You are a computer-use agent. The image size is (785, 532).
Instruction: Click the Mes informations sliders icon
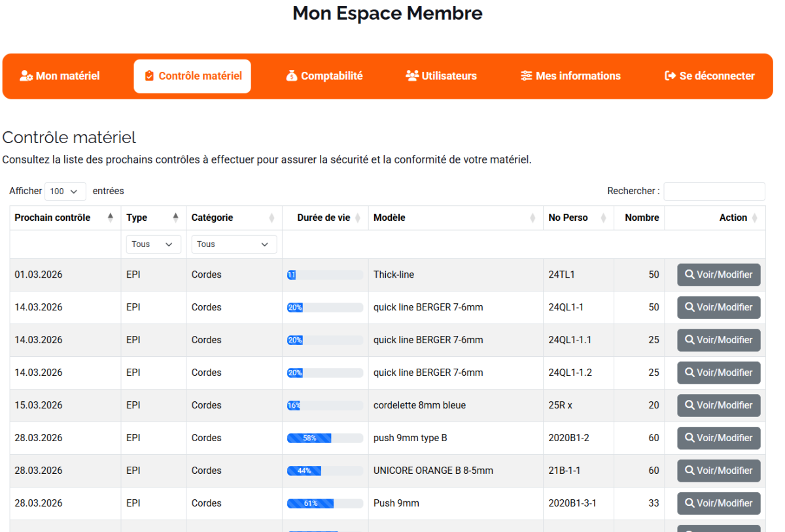point(527,76)
